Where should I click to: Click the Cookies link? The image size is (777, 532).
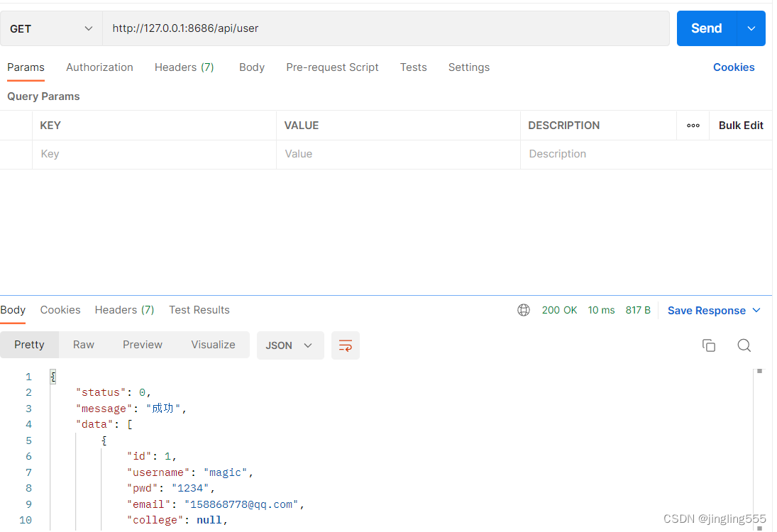(x=734, y=67)
